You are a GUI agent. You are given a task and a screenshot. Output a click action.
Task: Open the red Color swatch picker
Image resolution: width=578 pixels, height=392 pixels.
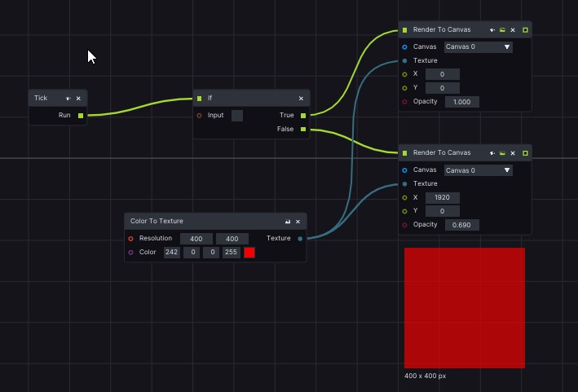coord(249,253)
